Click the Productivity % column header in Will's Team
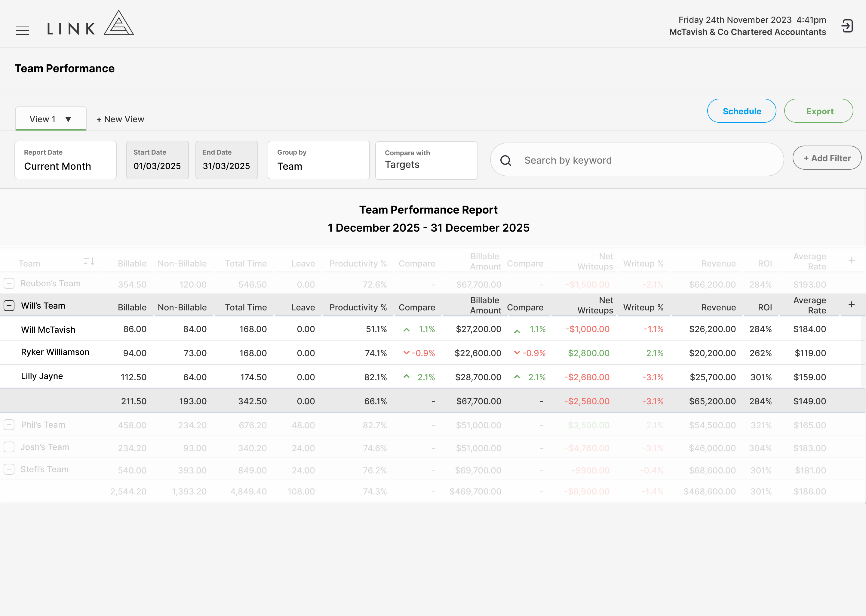Viewport: 866px width, 616px height. (358, 308)
